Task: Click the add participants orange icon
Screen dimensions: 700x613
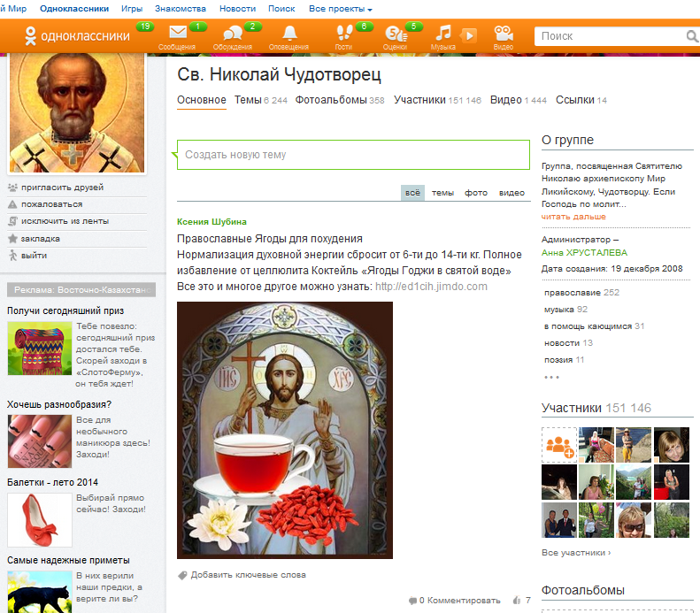Action: point(559,445)
